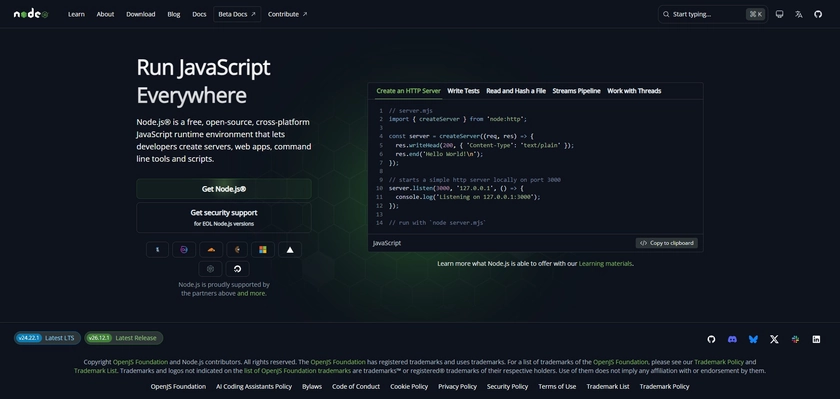Open Trademark Policy in the bottom footer links
Image resolution: width=840 pixels, height=399 pixels.
pos(664,386)
